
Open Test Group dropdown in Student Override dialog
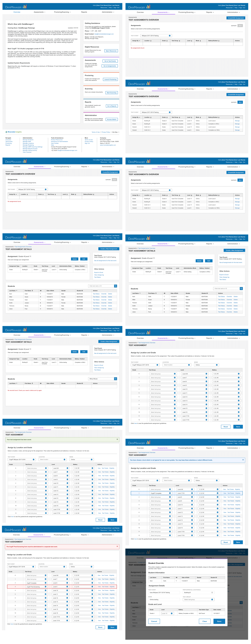pos(199,599)
